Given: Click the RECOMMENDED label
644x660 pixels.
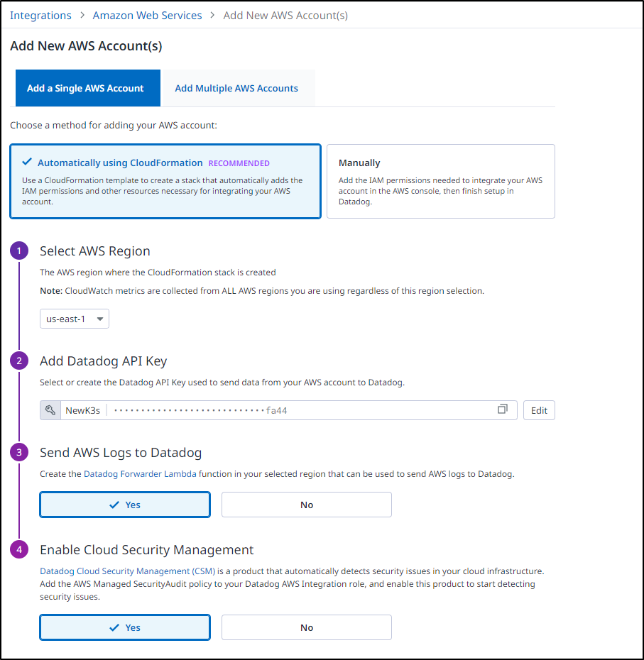Looking at the screenshot, I should (239, 163).
